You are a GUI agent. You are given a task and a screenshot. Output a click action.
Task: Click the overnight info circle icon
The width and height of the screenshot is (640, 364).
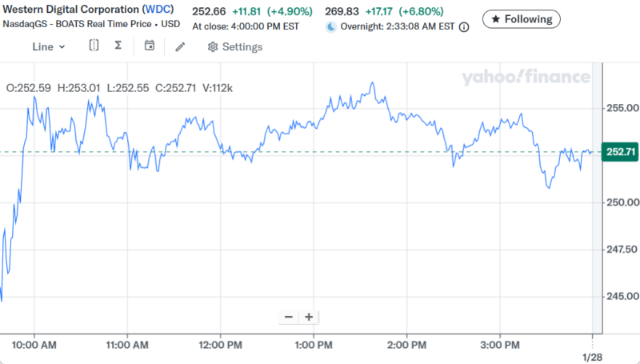pos(464,26)
